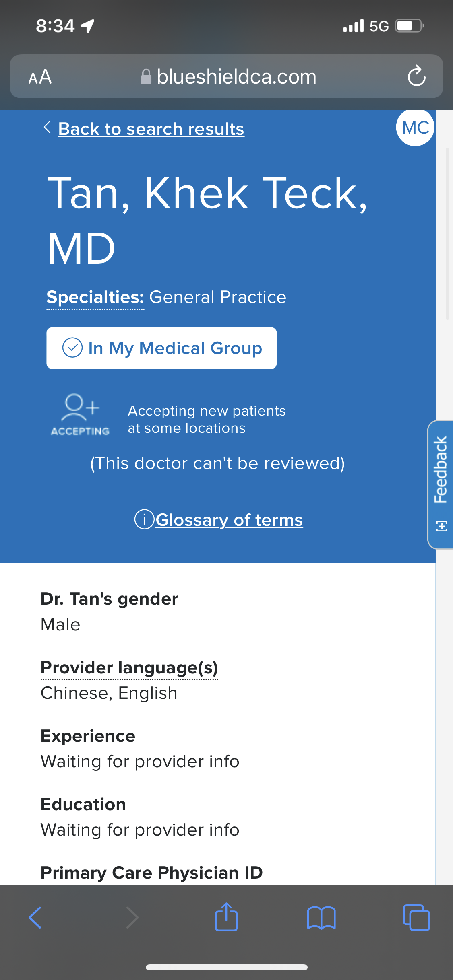Screen dimensions: 453x980
Task: Open the Glossary of terms link
Action: click(229, 520)
